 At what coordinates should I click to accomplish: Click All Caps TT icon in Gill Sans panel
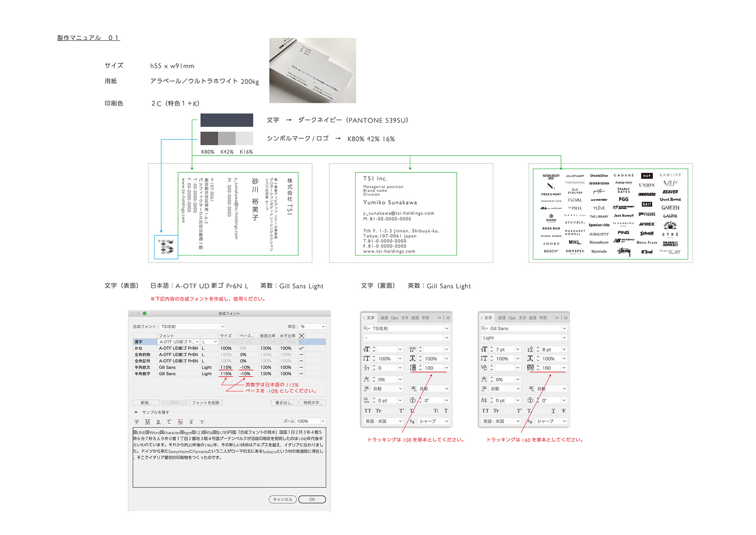(485, 411)
